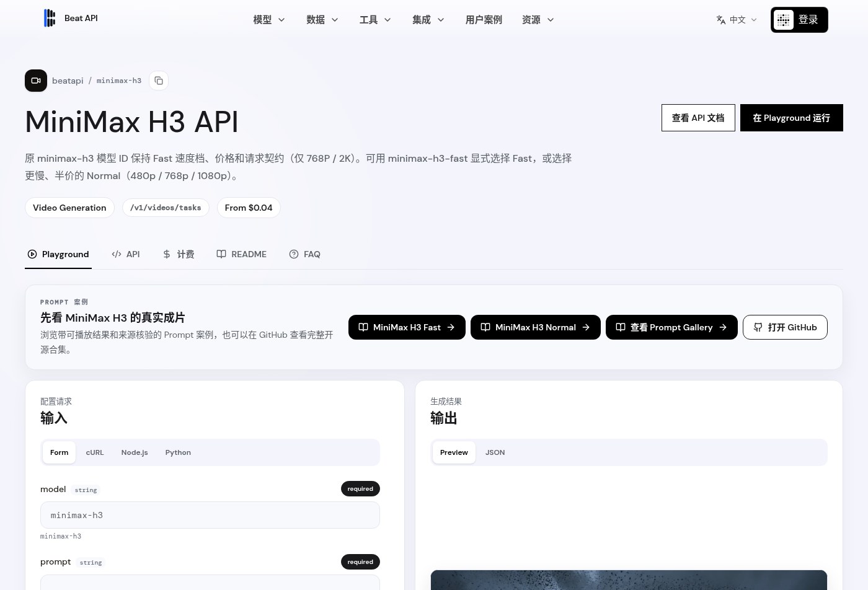Switch to the 计费 tab
This screenshot has height=590, width=868.
tap(179, 254)
